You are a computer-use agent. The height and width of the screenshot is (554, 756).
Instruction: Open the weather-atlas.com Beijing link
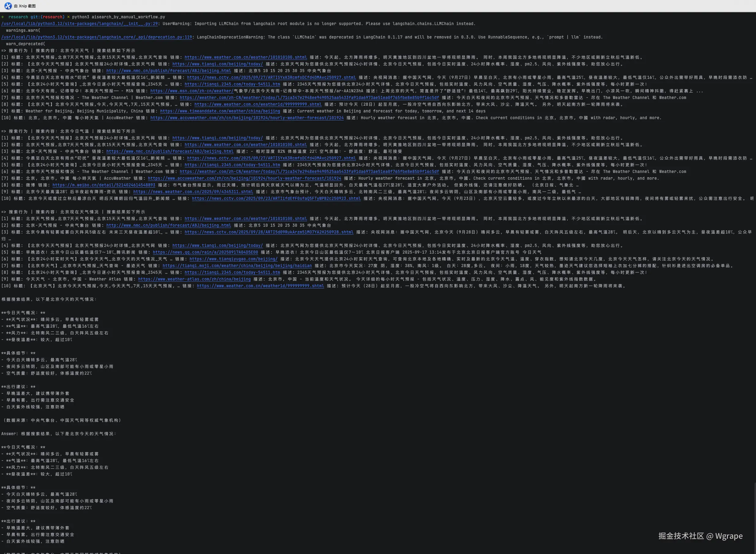pos(194,279)
